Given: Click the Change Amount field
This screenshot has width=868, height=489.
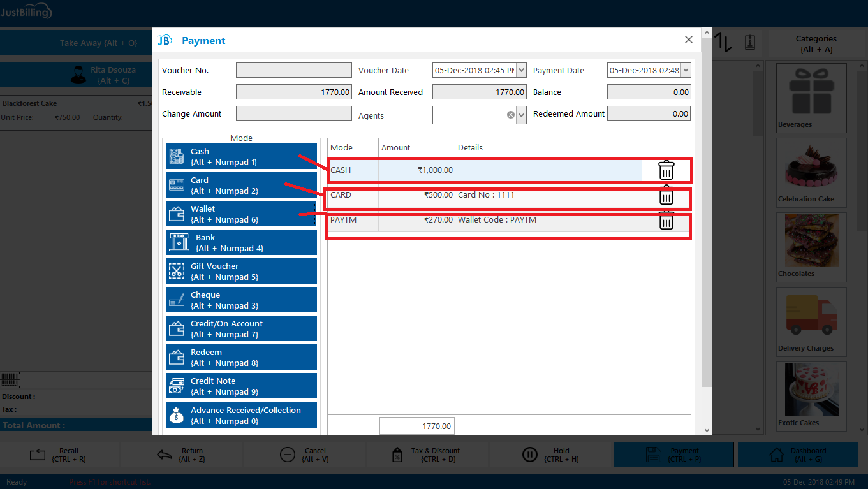Looking at the screenshot, I should pos(293,113).
